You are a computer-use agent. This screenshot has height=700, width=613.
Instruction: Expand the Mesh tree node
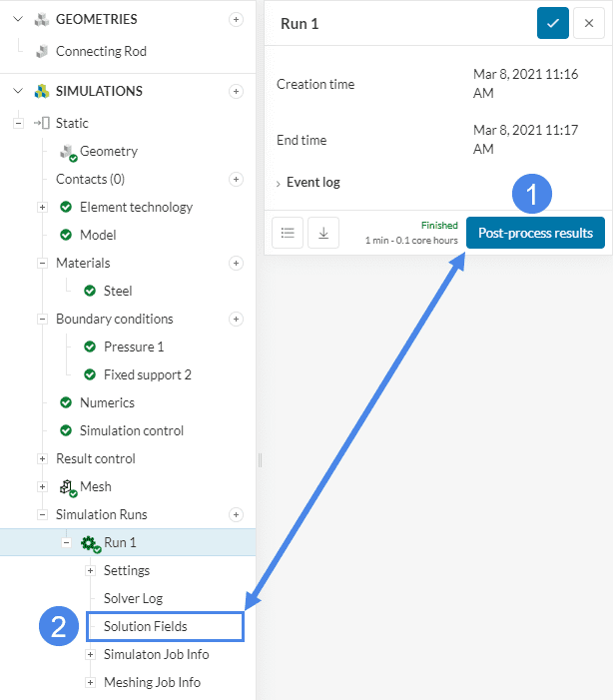tap(42, 487)
